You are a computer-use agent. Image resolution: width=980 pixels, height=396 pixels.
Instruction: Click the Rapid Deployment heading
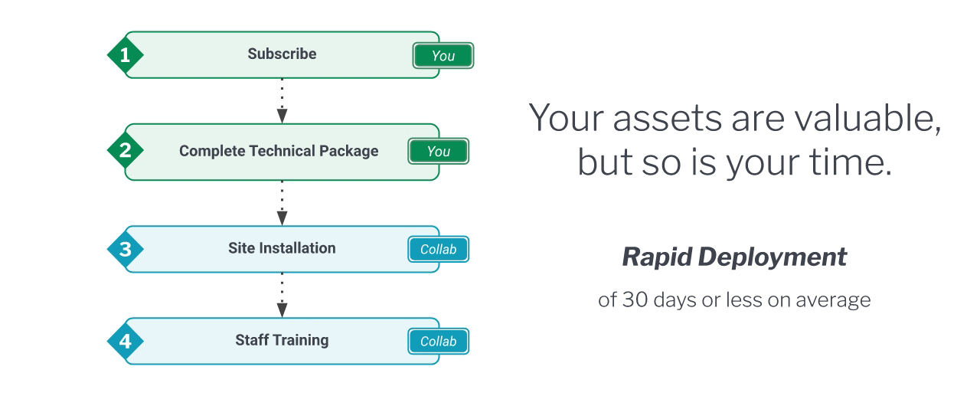(735, 257)
